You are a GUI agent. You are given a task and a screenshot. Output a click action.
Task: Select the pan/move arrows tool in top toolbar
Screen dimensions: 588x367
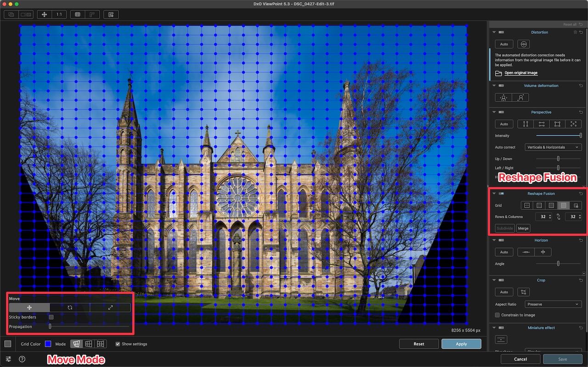click(44, 14)
